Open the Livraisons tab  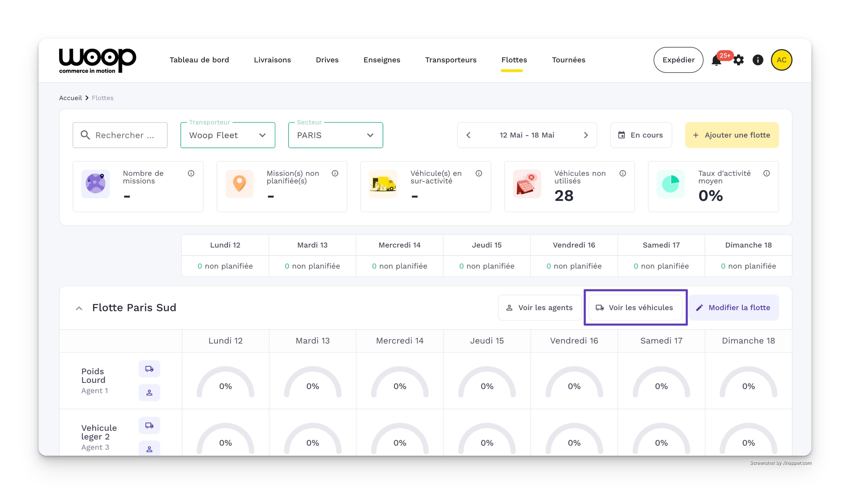pyautogui.click(x=272, y=60)
